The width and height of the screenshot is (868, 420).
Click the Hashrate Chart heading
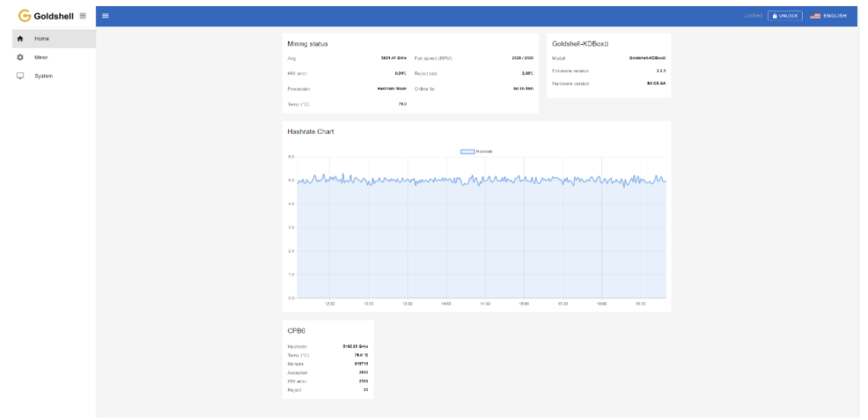[x=310, y=132]
